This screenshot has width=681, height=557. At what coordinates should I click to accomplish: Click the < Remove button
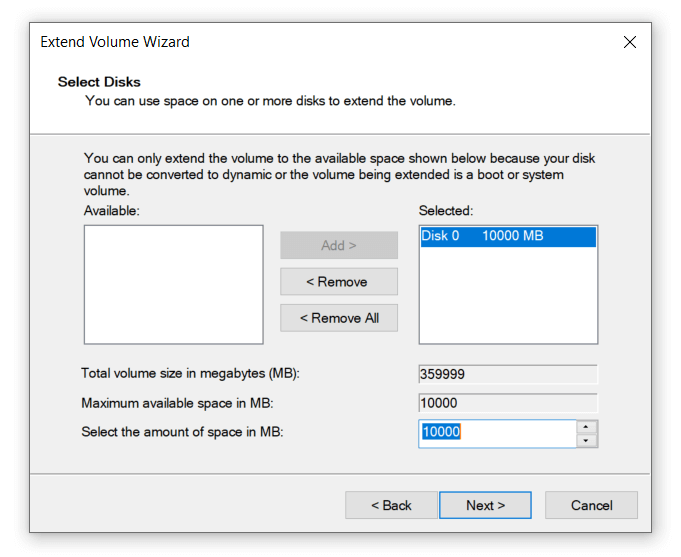pyautogui.click(x=338, y=282)
